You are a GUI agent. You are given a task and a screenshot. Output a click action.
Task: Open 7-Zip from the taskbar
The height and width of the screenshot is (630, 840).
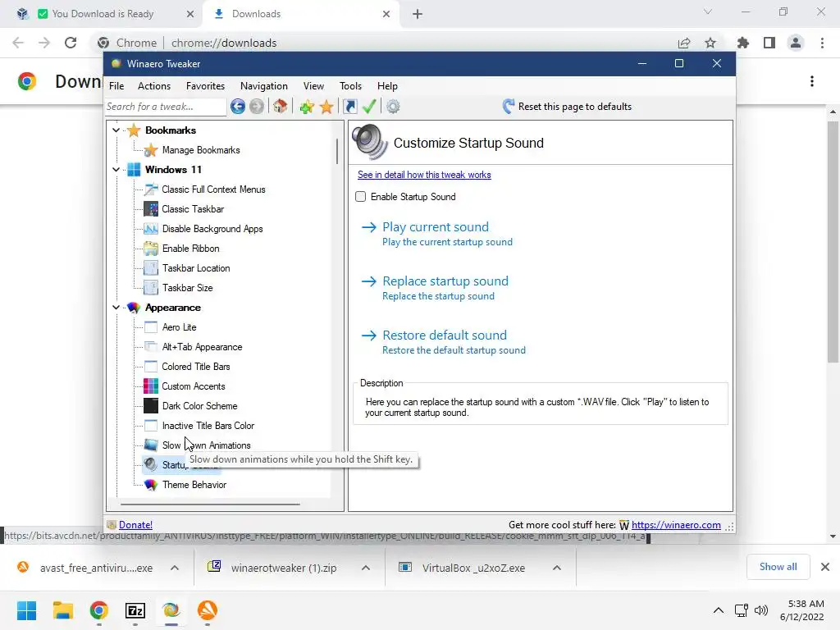pos(135,610)
